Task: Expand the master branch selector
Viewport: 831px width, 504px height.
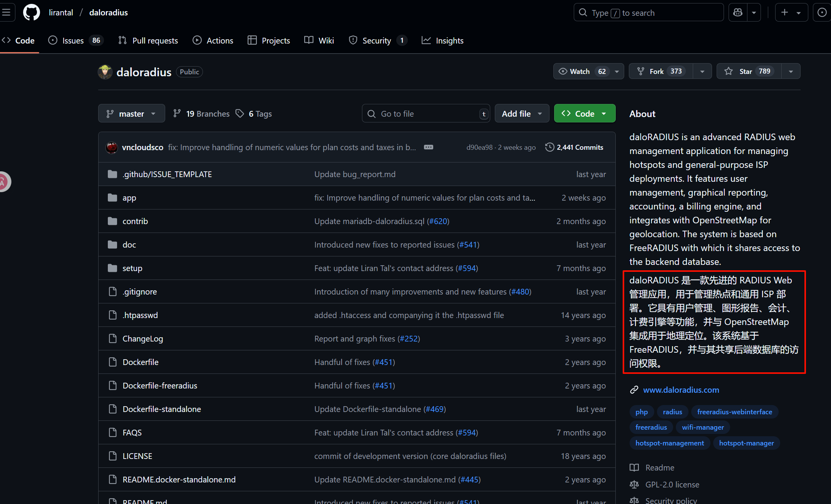Action: (131, 114)
